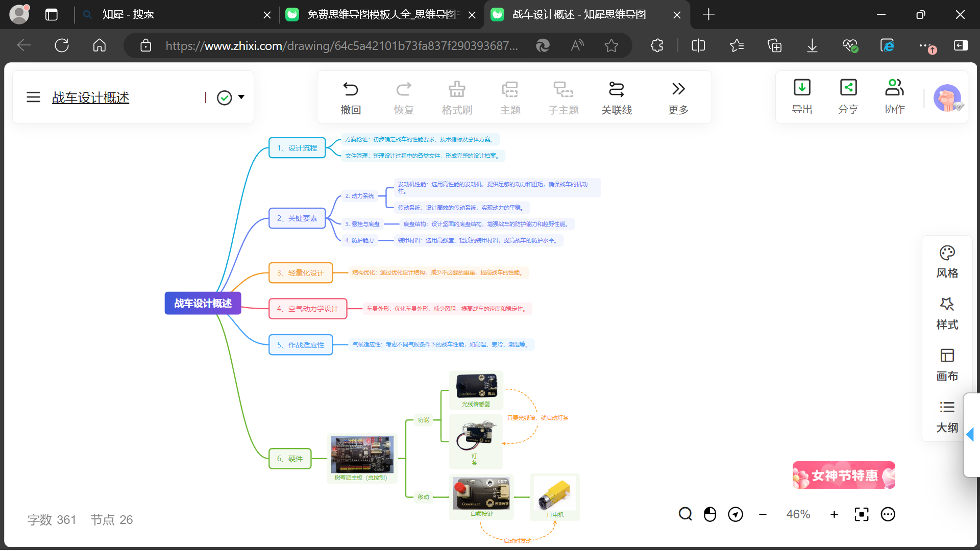980x551 pixels.
Task: Select the Format Painter (格式刷) tool
Action: [457, 97]
